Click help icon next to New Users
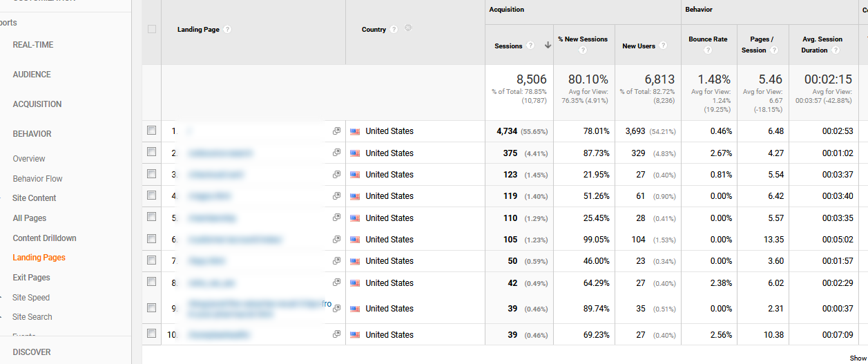Image resolution: width=868 pixels, height=364 pixels. [x=663, y=46]
